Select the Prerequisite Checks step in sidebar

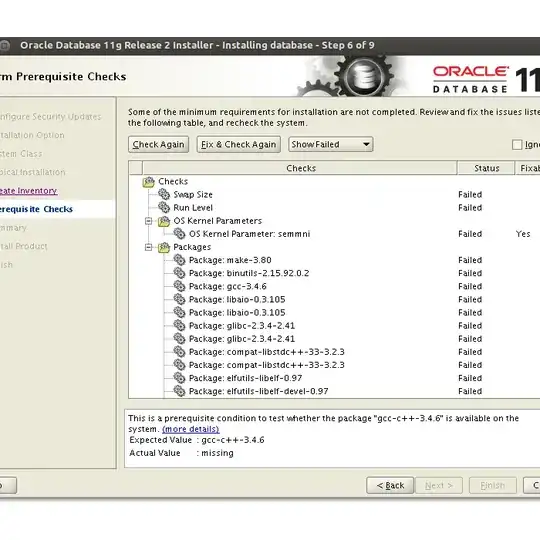click(x=36, y=209)
